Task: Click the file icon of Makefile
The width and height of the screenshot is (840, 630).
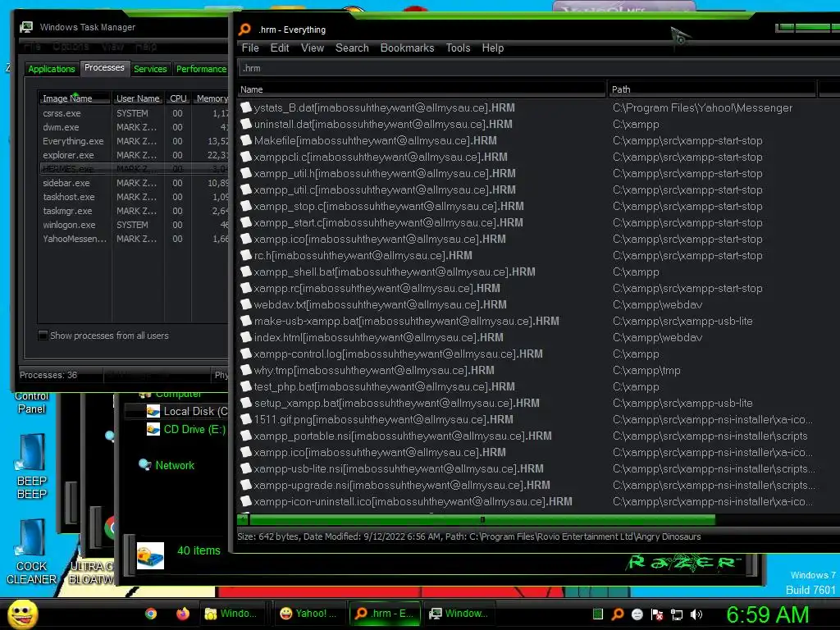Action: click(x=246, y=140)
